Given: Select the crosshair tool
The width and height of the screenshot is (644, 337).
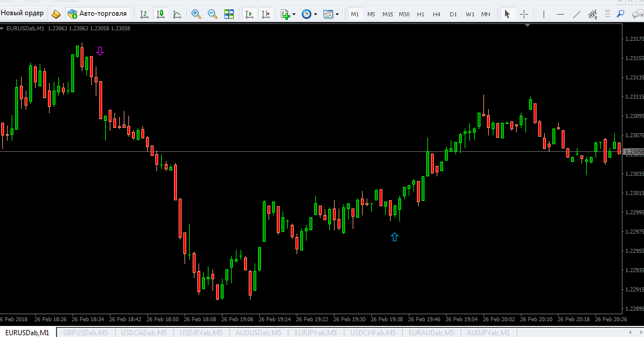Looking at the screenshot, I should point(524,14).
